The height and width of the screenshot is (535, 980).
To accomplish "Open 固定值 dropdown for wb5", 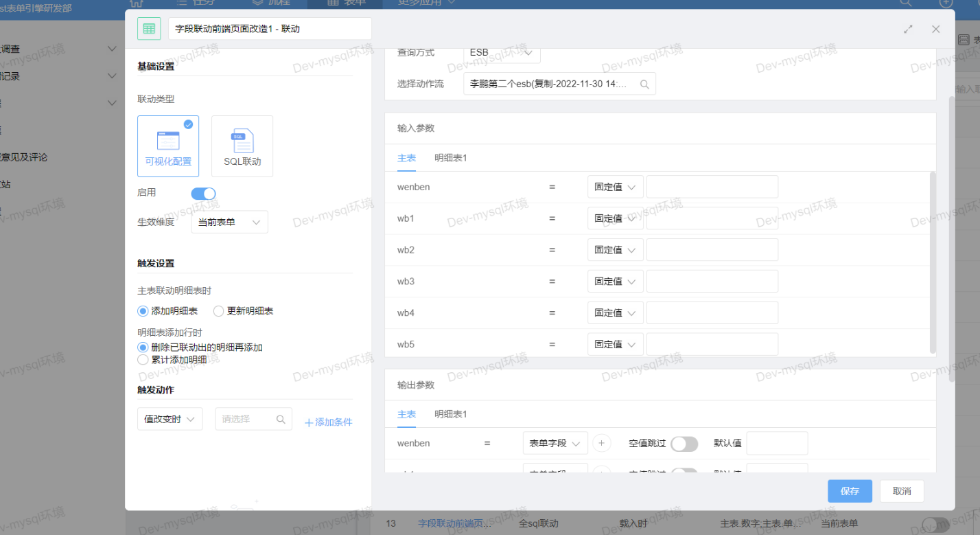I will pos(616,344).
